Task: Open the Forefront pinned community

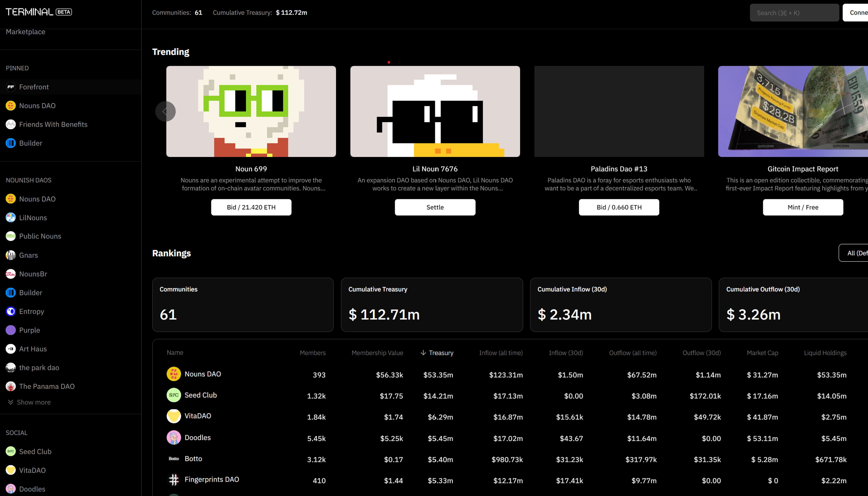Action: point(71,87)
